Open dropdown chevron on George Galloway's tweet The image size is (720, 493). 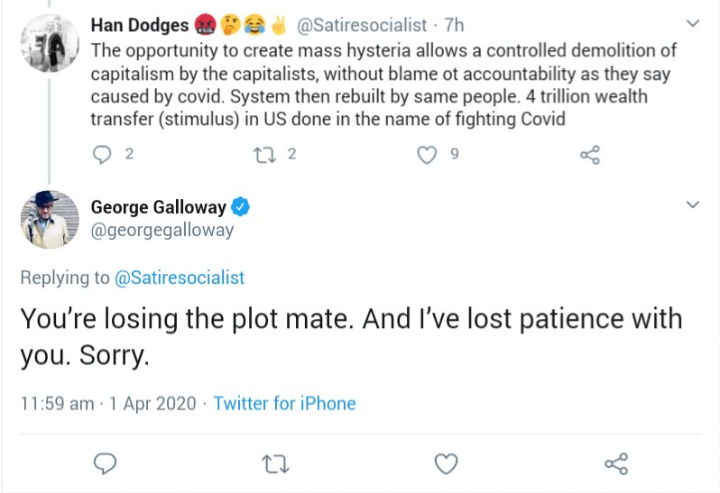(x=693, y=205)
